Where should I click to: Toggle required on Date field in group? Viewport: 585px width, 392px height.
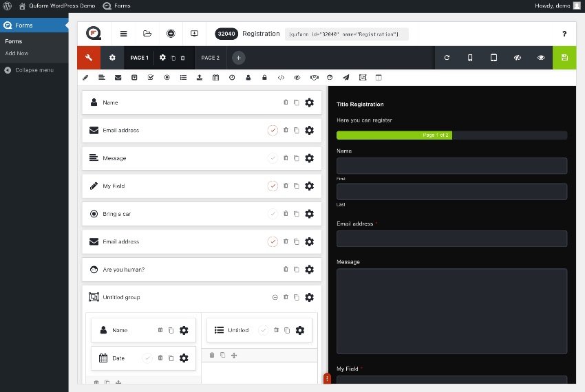coord(147,358)
